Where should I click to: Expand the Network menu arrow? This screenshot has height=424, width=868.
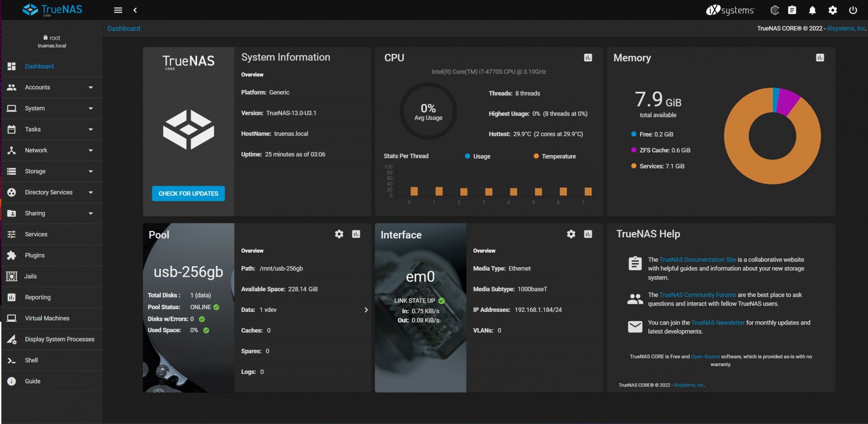[x=90, y=150]
